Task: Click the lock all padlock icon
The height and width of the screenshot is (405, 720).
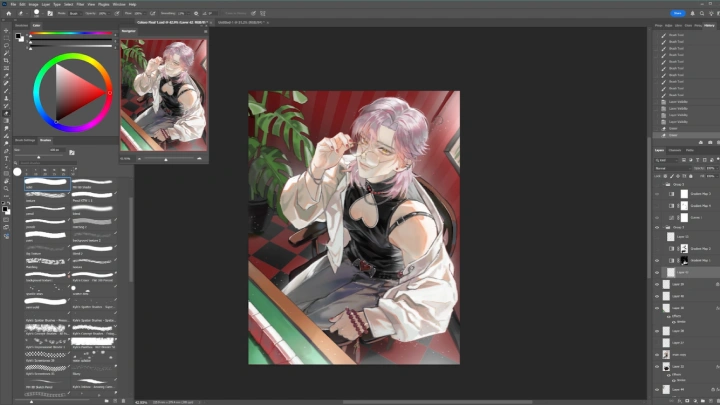Action: coord(691,176)
